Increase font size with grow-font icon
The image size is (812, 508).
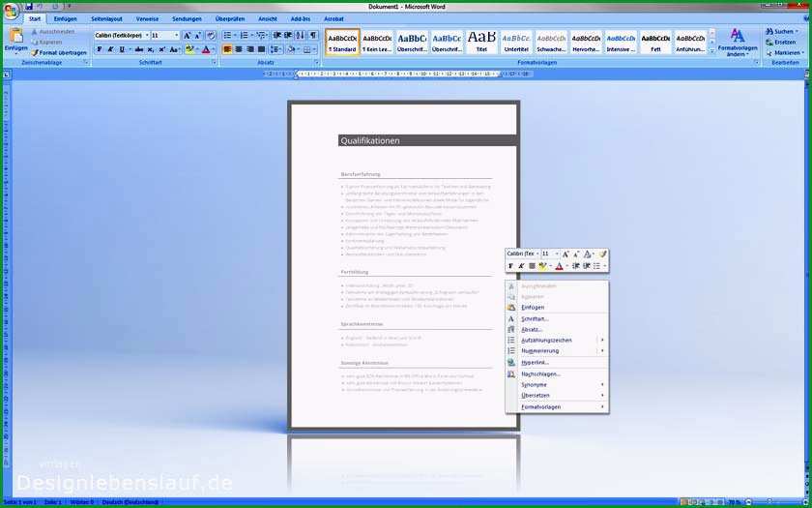click(x=187, y=35)
